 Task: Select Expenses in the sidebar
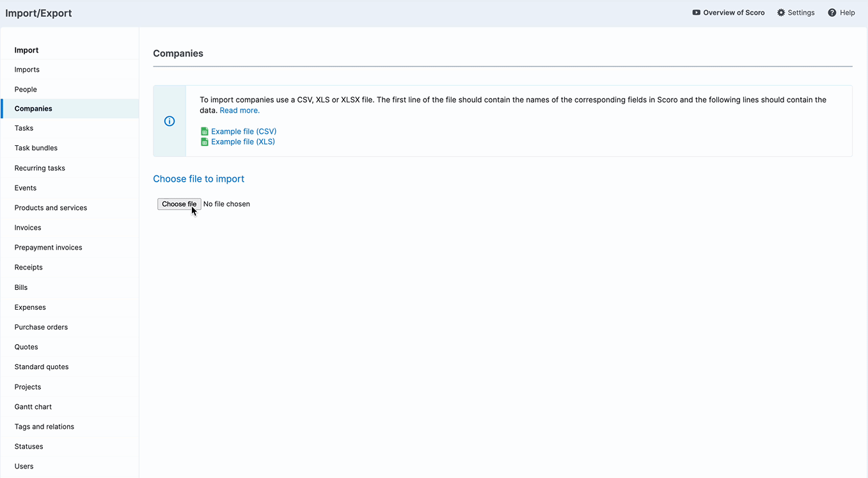pyautogui.click(x=70, y=307)
